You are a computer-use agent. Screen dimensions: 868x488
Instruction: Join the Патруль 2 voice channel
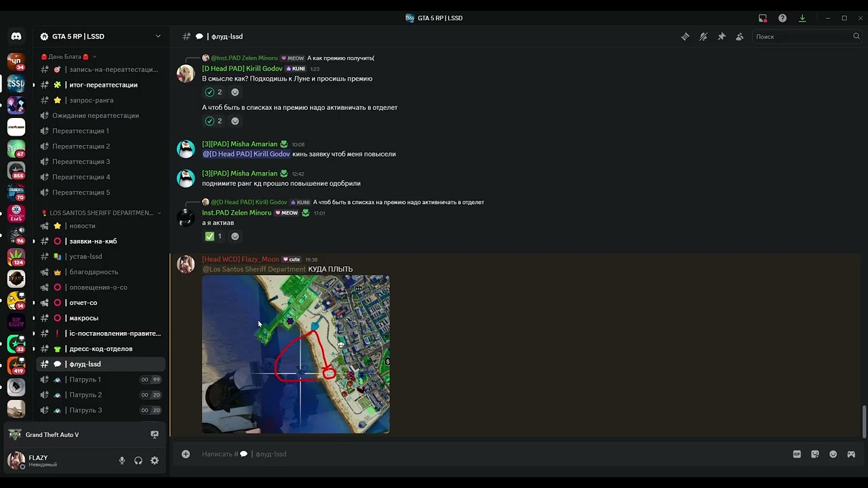pos(101,394)
